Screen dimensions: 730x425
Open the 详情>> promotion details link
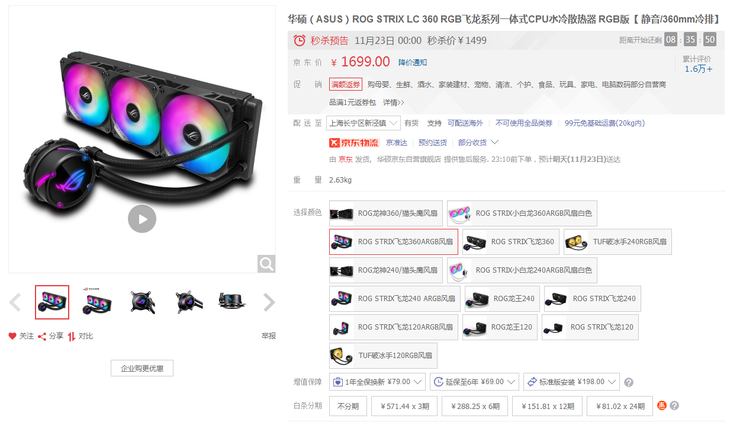[393, 102]
